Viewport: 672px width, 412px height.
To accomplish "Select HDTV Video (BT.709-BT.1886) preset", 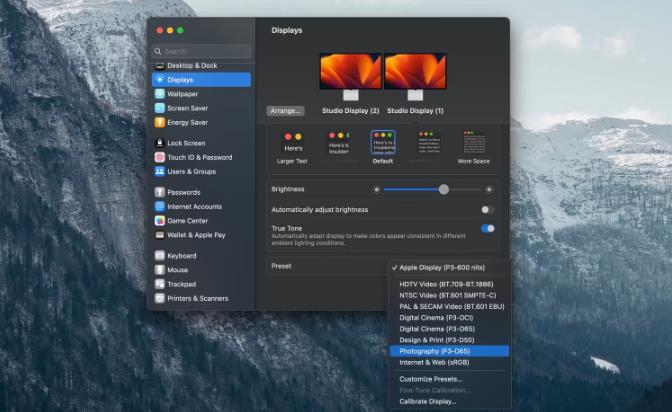I will [448, 284].
